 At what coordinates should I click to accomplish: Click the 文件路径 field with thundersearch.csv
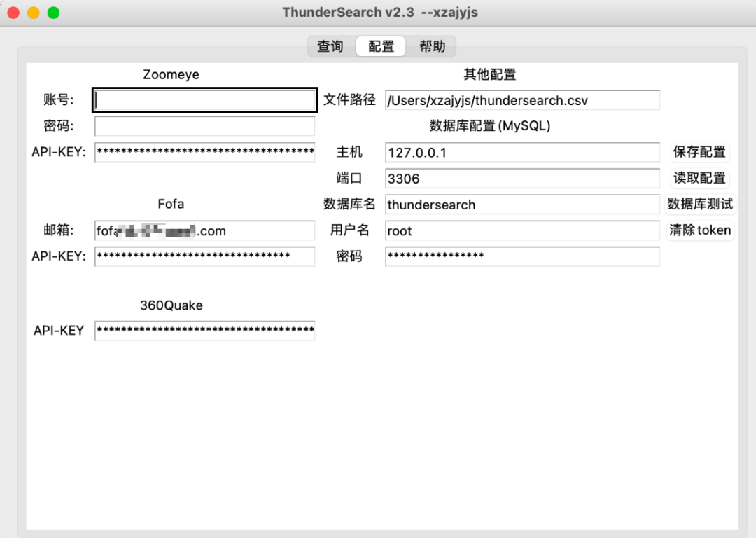tap(522, 100)
